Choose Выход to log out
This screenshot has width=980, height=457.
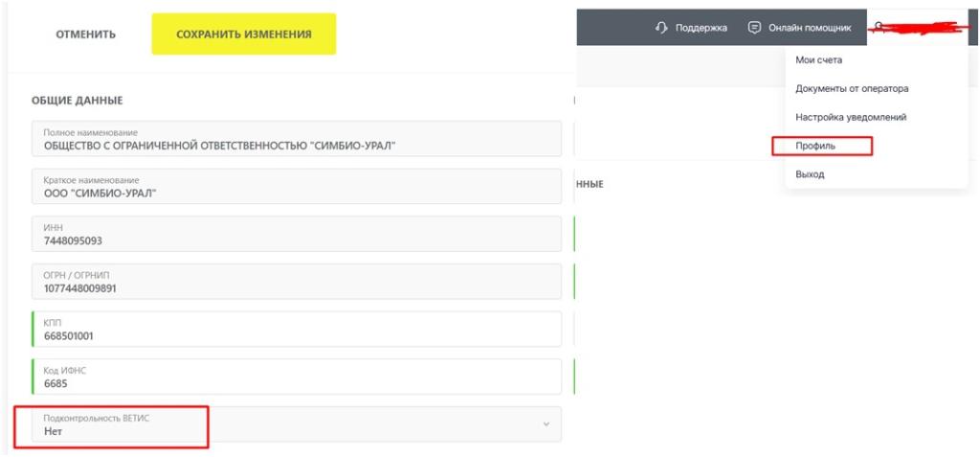click(x=810, y=174)
